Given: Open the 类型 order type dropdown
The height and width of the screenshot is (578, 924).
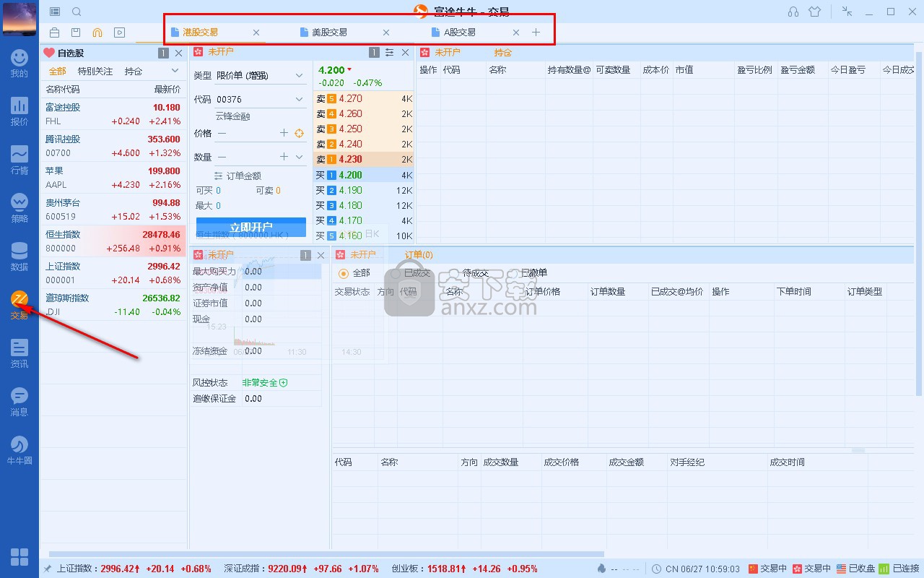Looking at the screenshot, I should point(261,76).
